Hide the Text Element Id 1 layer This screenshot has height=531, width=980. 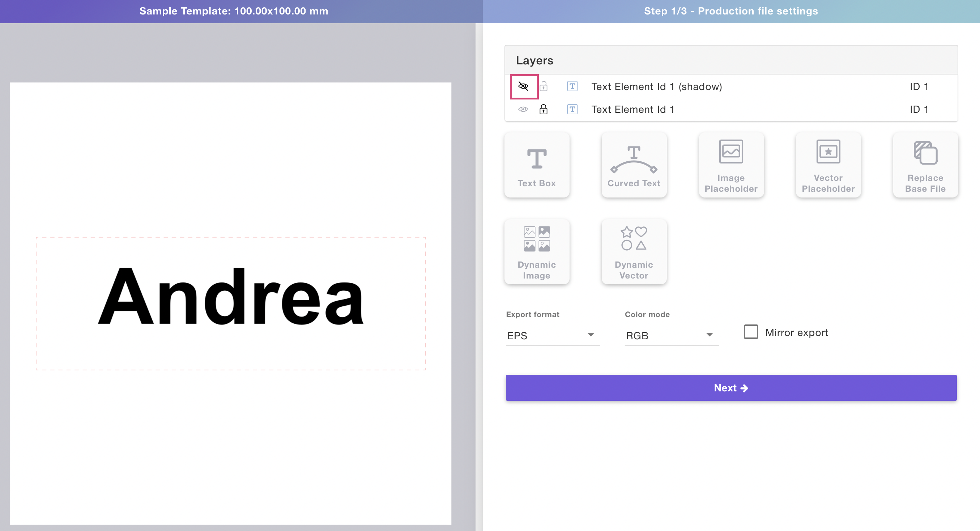coord(523,110)
